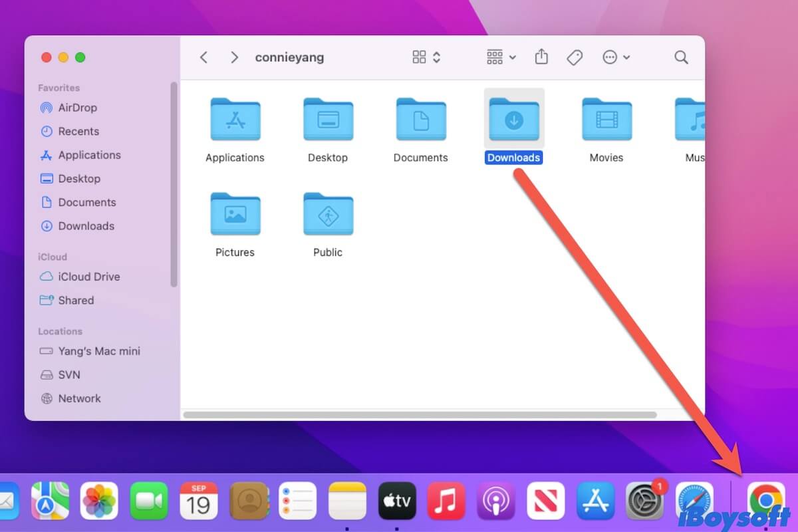Select Network under Locations
798x532 pixels.
pos(79,398)
